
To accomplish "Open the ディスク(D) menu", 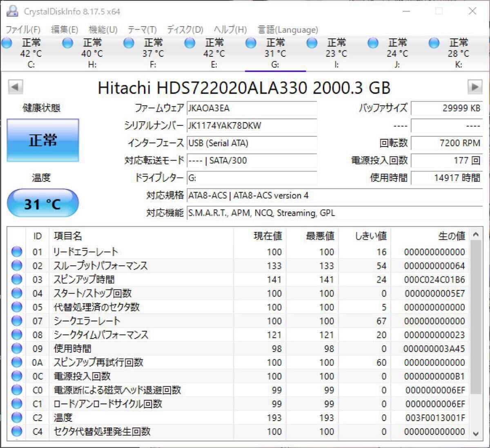I will click(185, 30).
